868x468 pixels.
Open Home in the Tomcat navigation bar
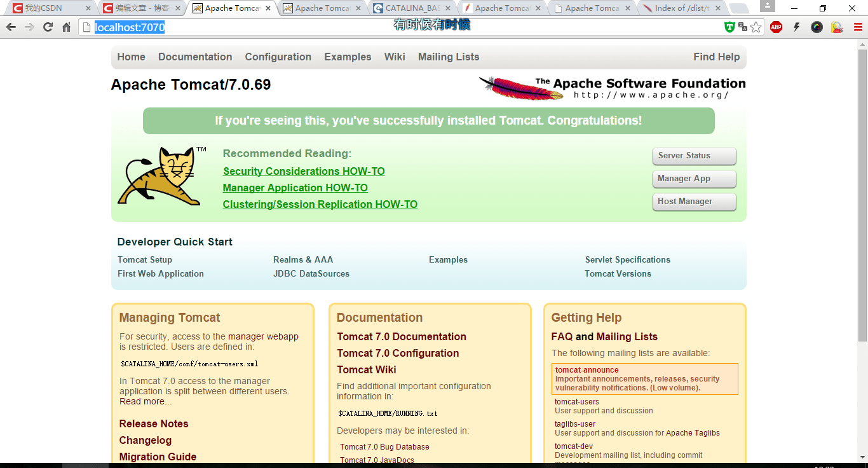point(132,57)
